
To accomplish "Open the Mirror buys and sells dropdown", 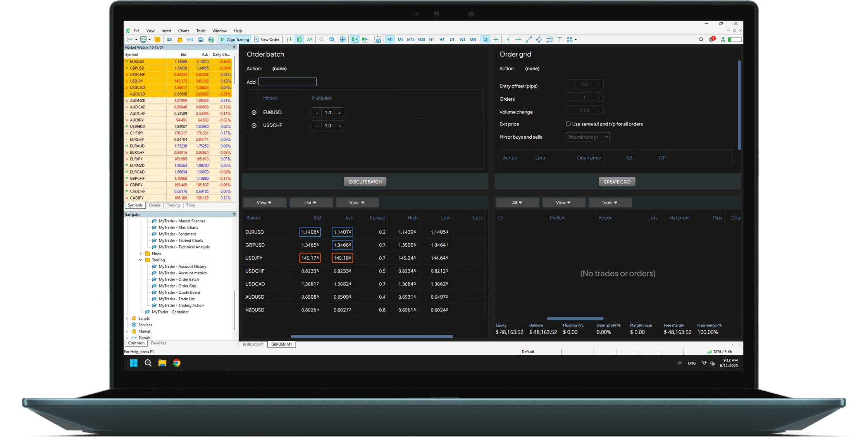I will (587, 136).
